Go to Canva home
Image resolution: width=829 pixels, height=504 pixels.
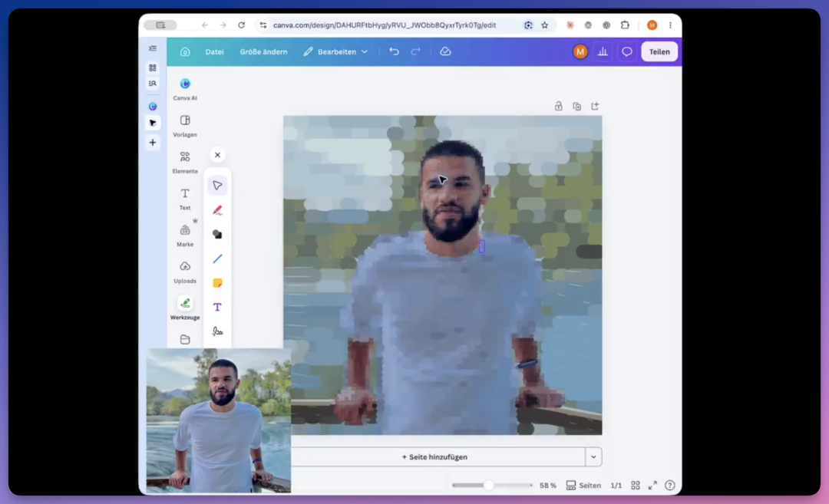point(184,51)
